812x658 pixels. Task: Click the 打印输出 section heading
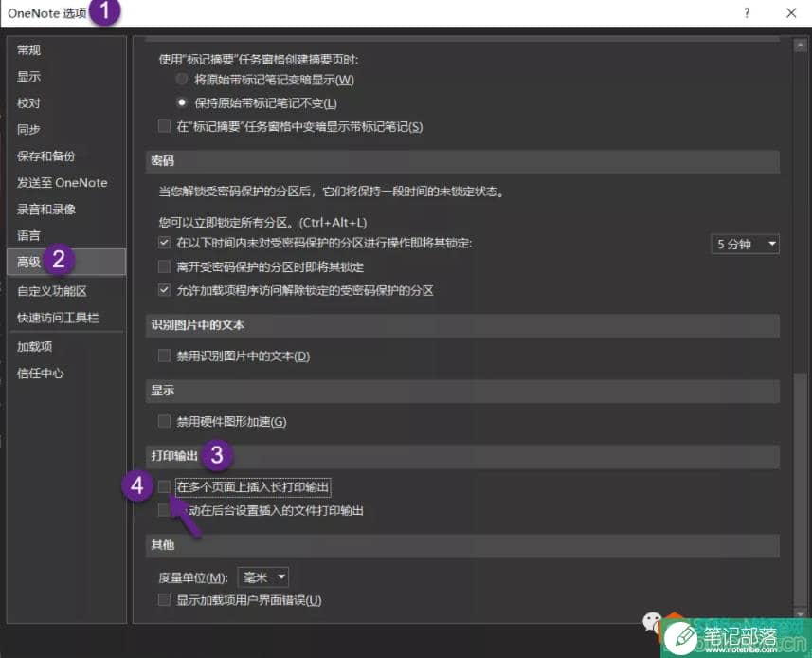[174, 456]
